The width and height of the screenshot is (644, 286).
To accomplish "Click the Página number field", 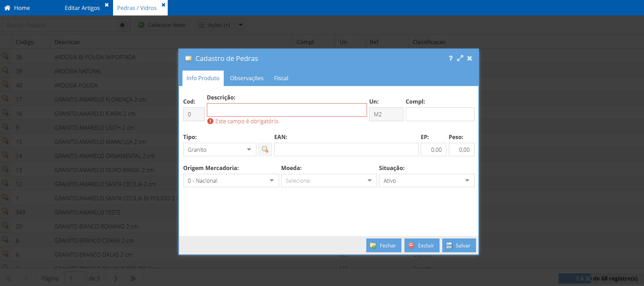I will [x=75, y=278].
